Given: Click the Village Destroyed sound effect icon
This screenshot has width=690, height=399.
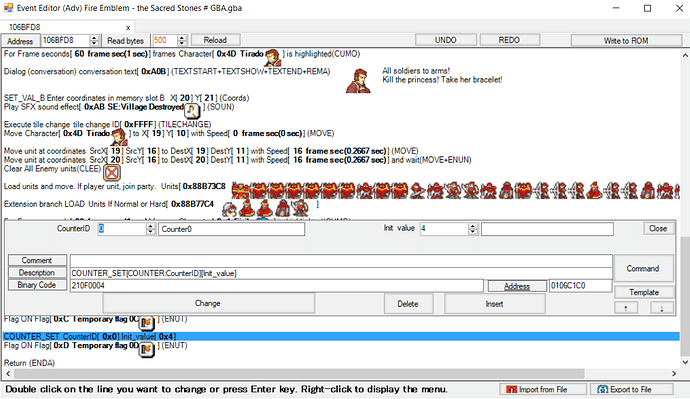Looking at the screenshot, I should click(192, 110).
